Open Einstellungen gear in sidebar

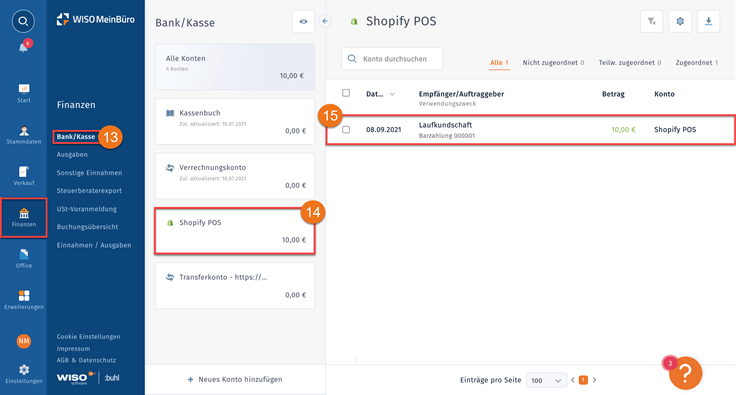click(x=24, y=374)
